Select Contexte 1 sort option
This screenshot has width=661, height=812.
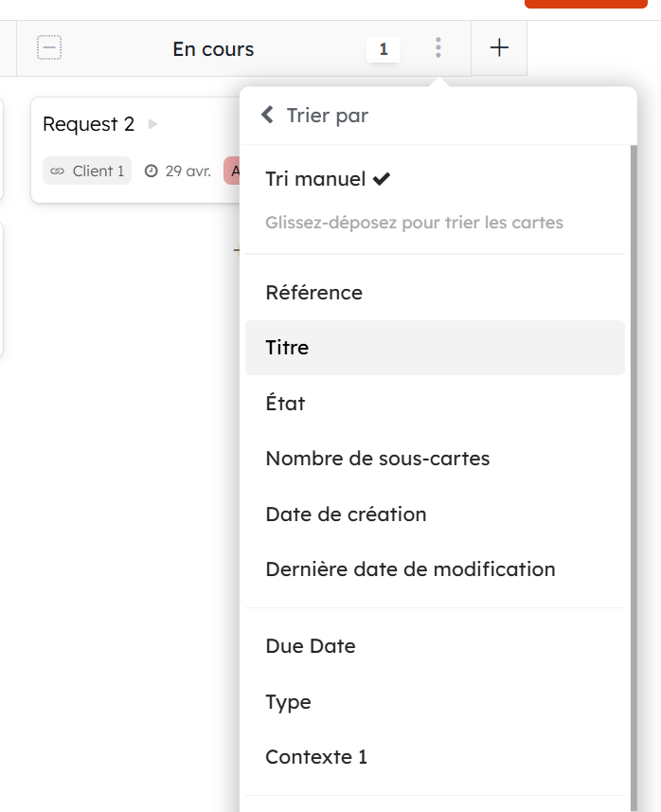tap(316, 757)
